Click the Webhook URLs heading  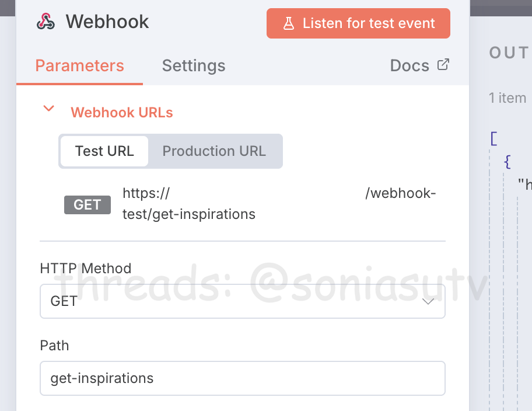122,113
